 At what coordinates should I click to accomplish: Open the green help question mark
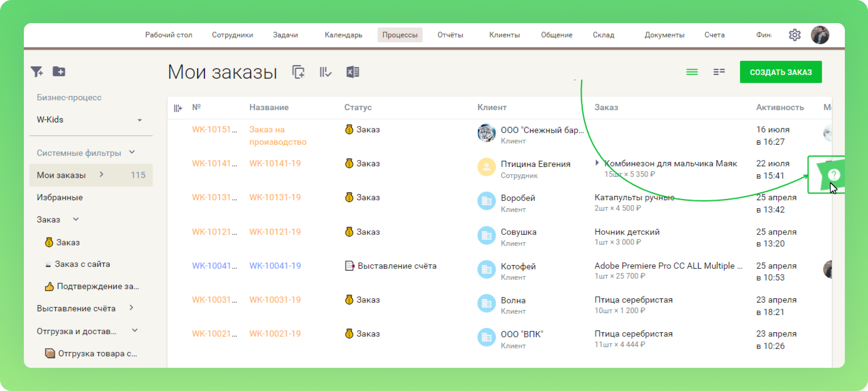834,175
